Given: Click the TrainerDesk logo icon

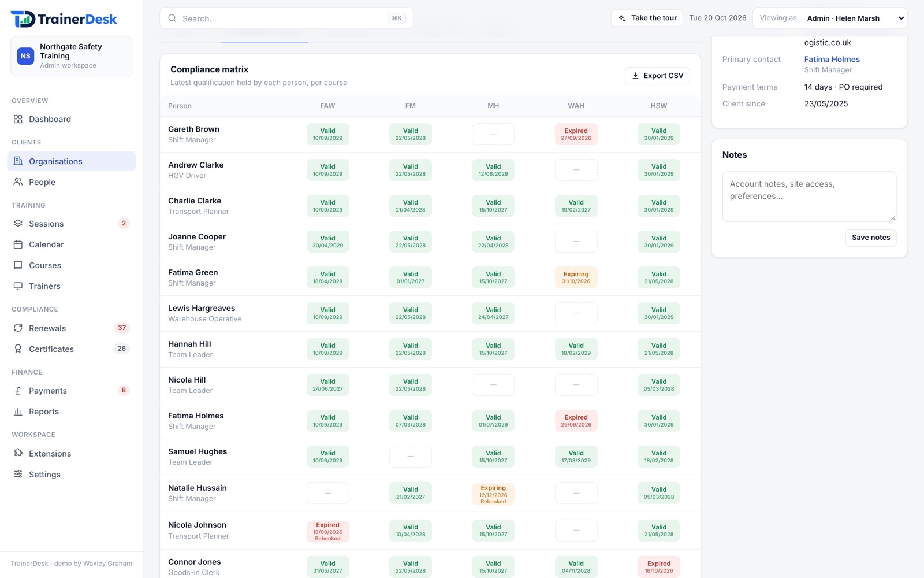Looking at the screenshot, I should tap(23, 19).
